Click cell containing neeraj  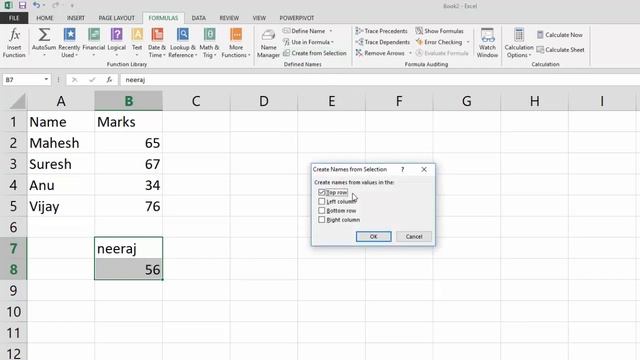pos(129,248)
